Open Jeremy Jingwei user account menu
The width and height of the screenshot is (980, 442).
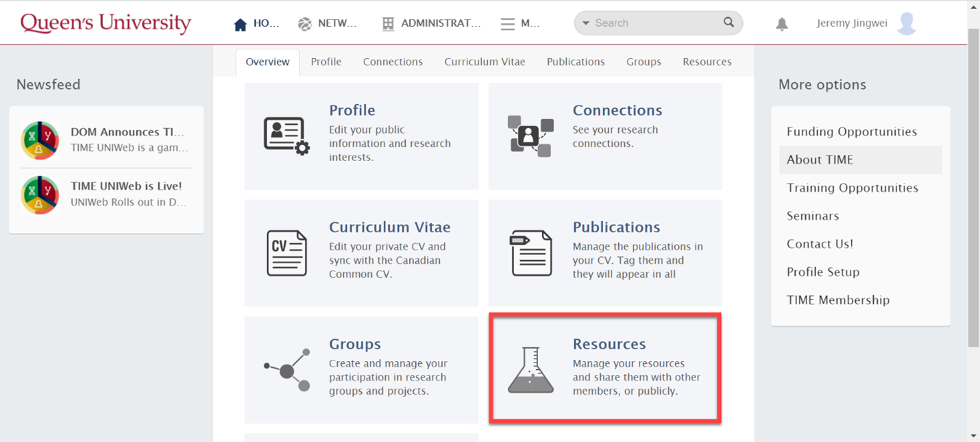point(866,23)
